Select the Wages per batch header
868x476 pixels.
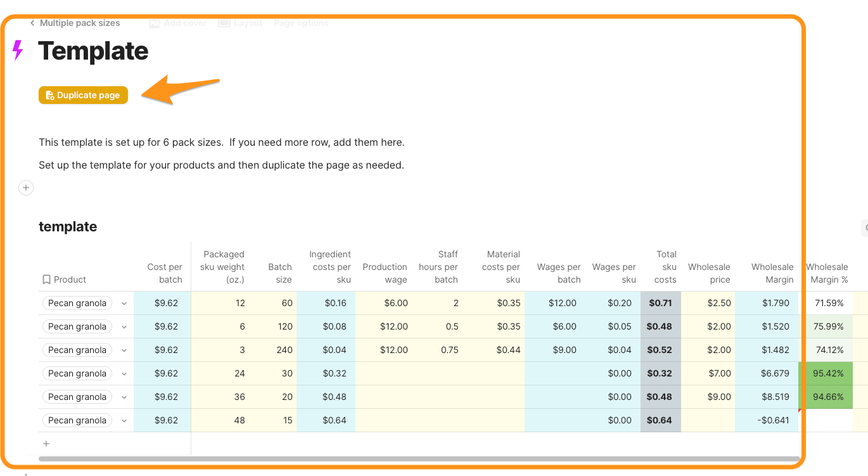click(x=558, y=273)
